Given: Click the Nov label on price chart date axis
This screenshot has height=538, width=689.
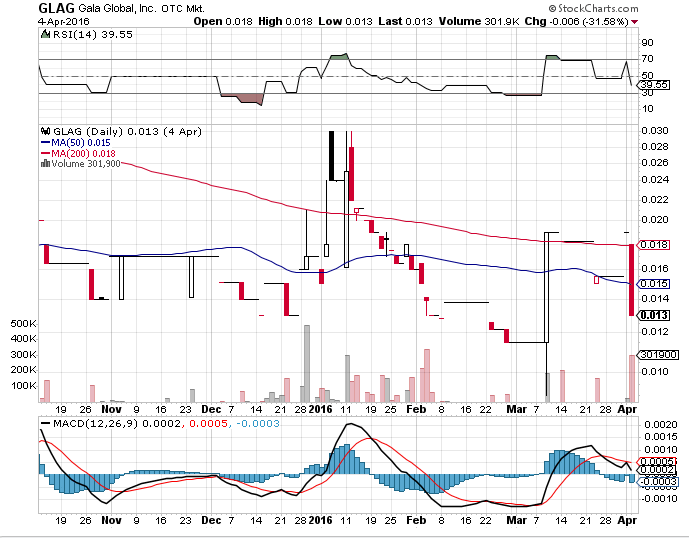Looking at the screenshot, I should pyautogui.click(x=111, y=409).
